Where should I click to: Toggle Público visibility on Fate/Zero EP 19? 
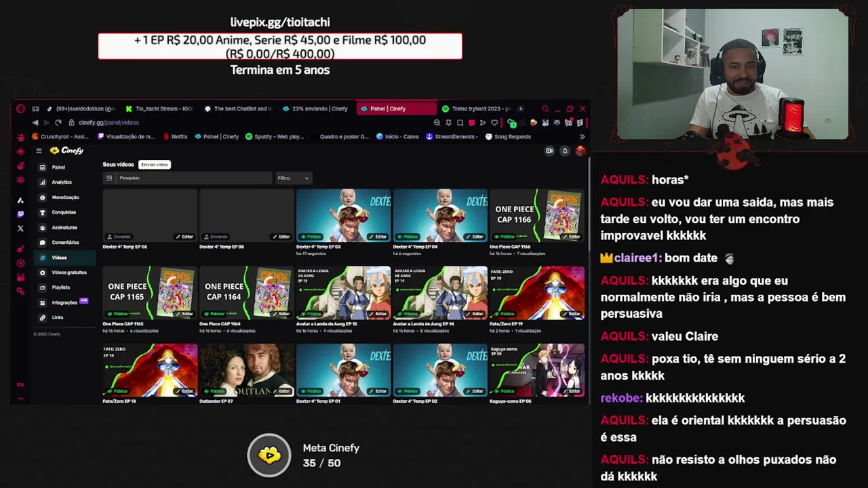pyautogui.click(x=505, y=314)
